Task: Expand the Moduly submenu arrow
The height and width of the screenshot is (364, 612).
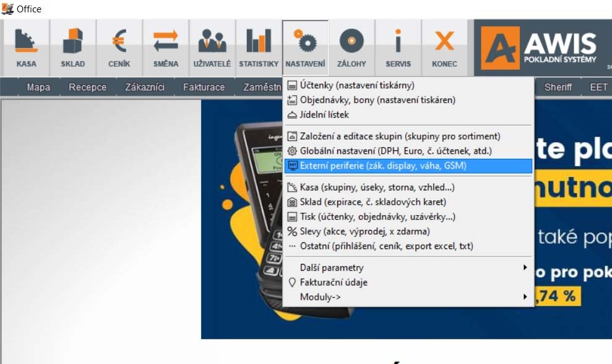Action: pos(525,297)
